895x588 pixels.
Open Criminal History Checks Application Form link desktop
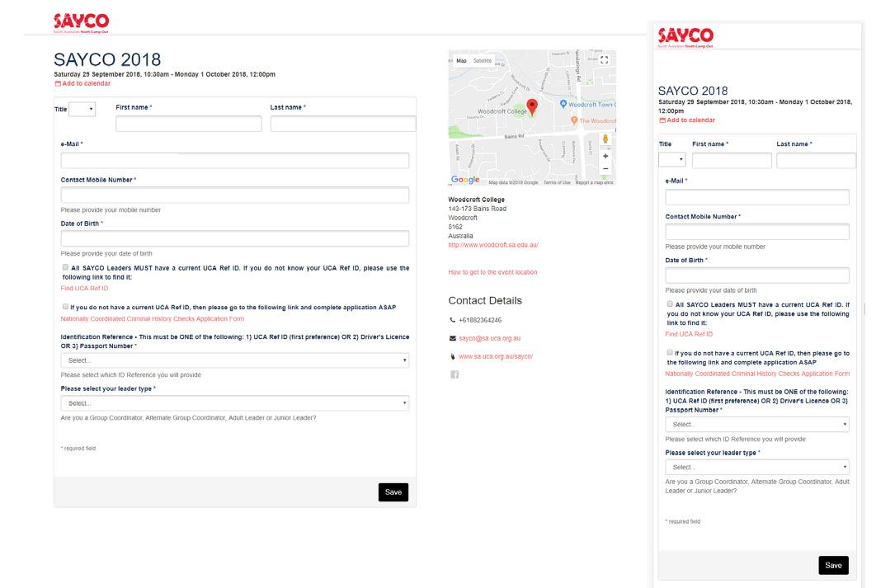coord(153,319)
